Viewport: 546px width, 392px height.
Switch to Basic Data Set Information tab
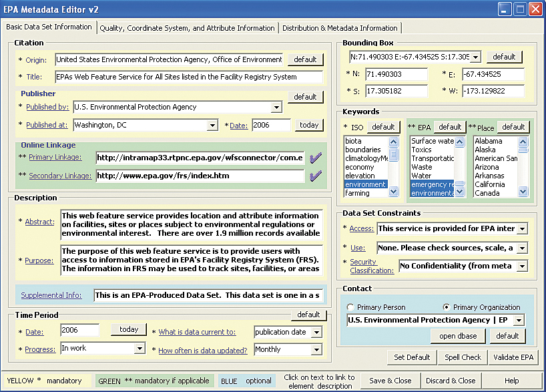(x=49, y=27)
